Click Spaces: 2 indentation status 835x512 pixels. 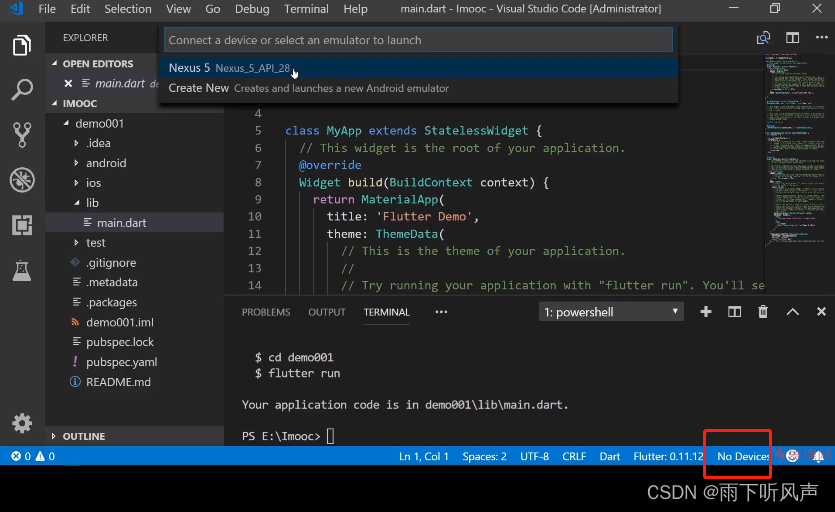click(484, 456)
